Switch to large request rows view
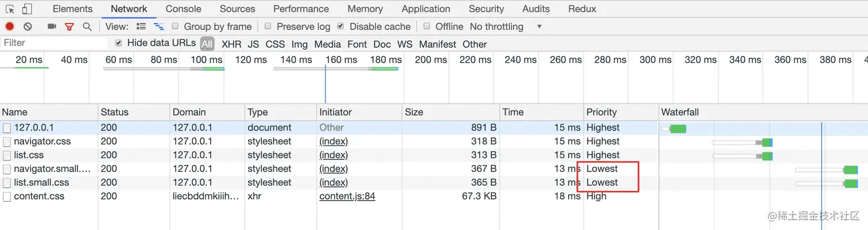868x230 pixels. point(141,26)
